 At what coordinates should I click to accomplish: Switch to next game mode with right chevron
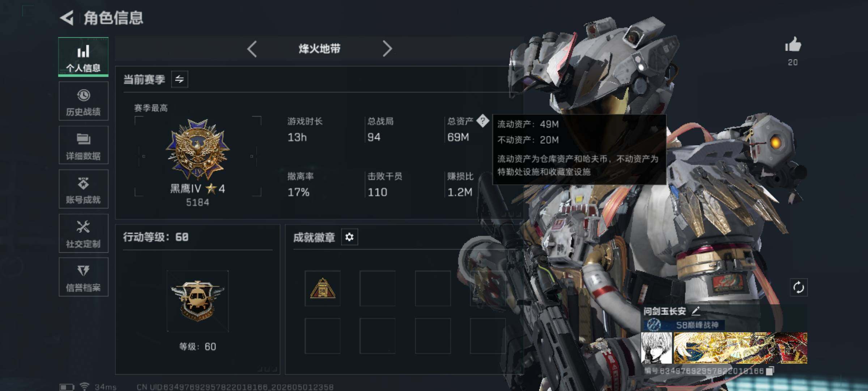tap(387, 49)
